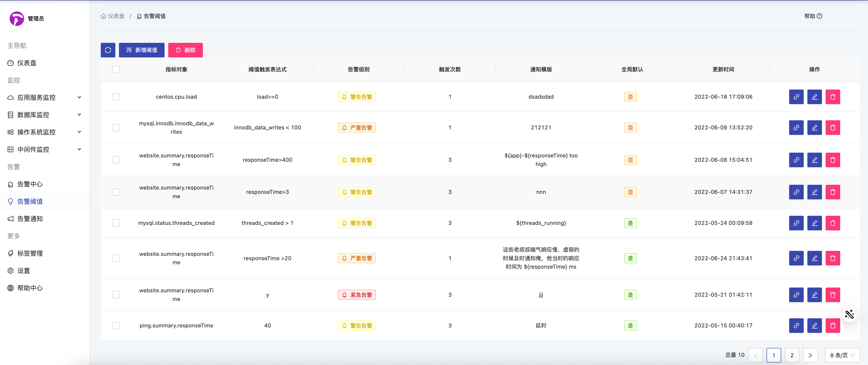Click the 2022-06-18 17:09:06 timestamp cell
This screenshot has width=868, height=365.
[x=723, y=97]
